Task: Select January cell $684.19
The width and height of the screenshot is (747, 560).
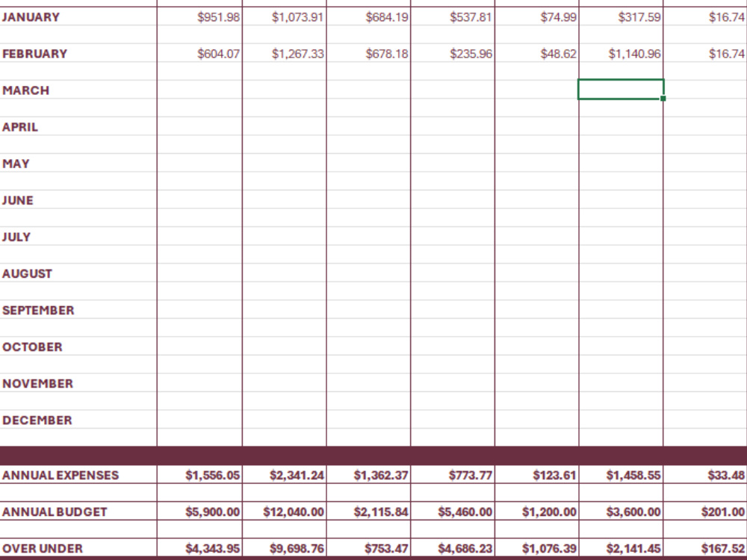Action: point(369,17)
